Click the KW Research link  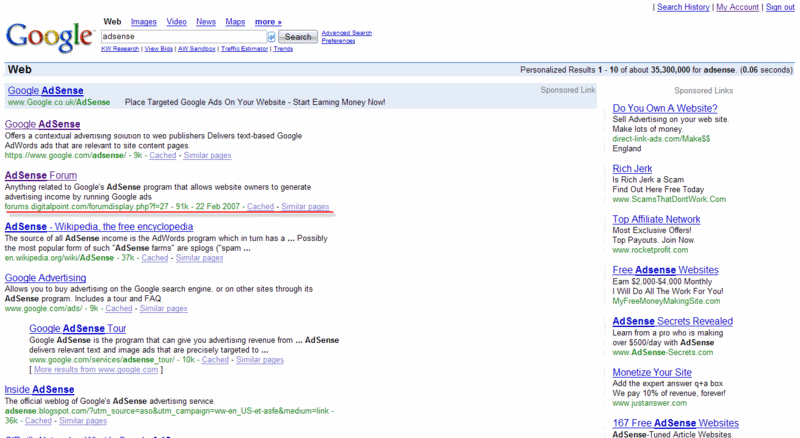(120, 49)
